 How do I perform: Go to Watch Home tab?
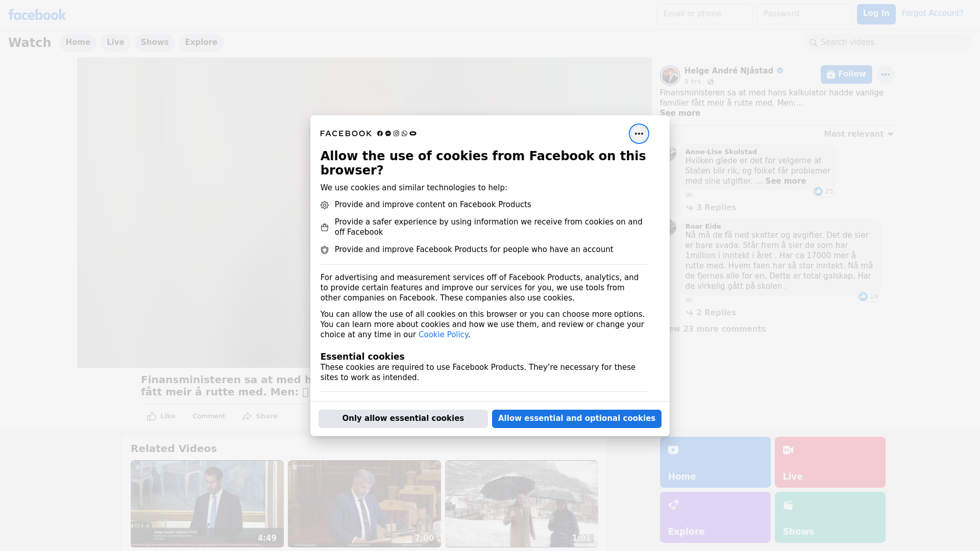78,42
